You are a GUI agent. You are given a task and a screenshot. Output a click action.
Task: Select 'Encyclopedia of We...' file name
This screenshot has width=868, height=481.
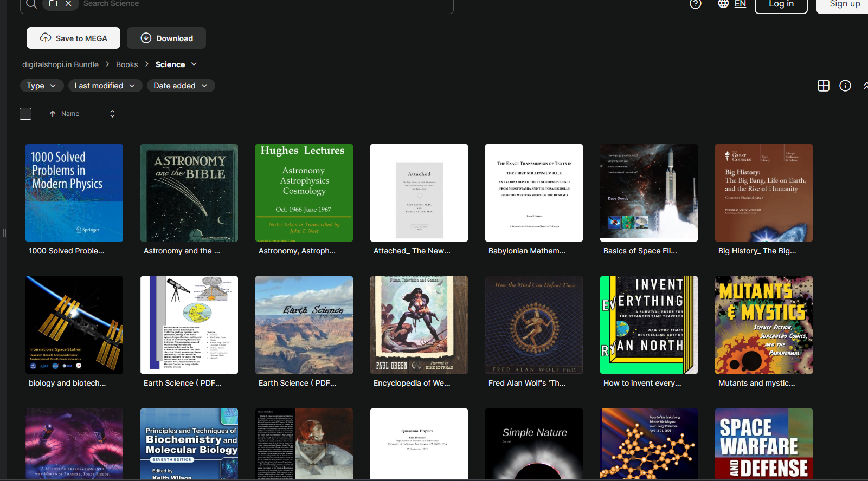click(x=412, y=383)
